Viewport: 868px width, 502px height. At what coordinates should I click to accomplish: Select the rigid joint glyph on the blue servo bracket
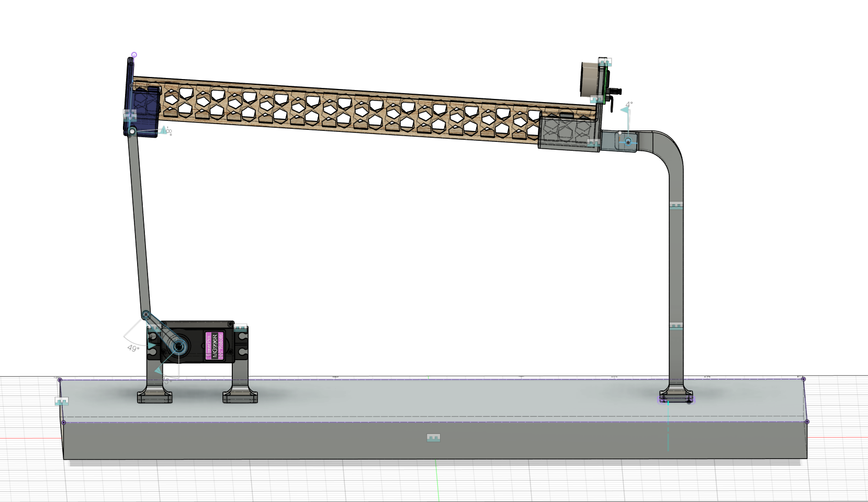[130, 115]
